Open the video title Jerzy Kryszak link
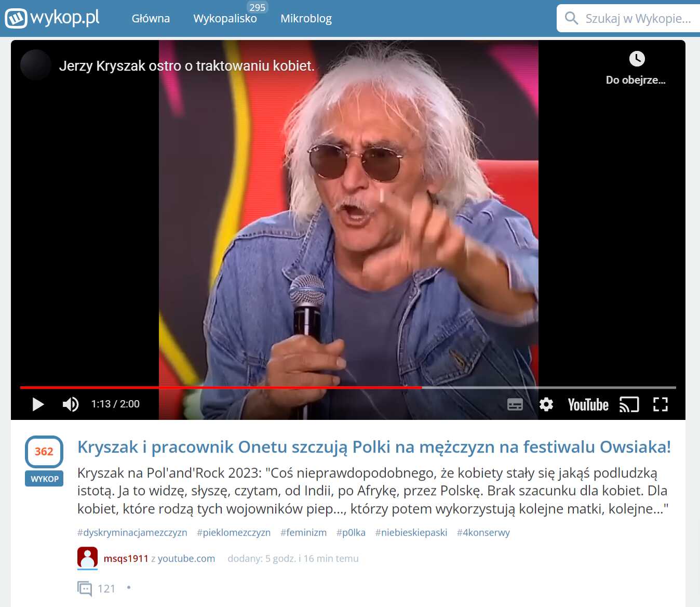The width and height of the screenshot is (700, 607). click(187, 66)
